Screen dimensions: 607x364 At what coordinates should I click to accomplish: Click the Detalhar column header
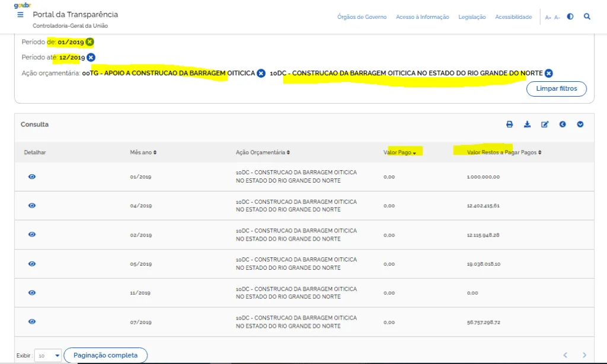pyautogui.click(x=35, y=152)
